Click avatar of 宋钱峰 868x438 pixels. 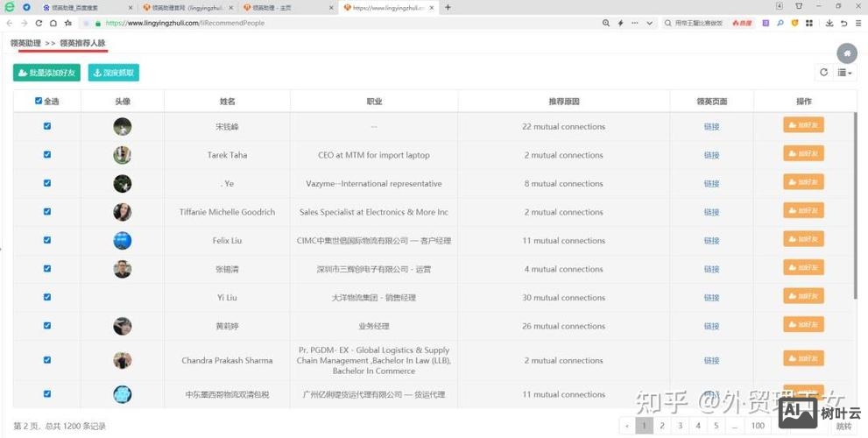(123, 127)
